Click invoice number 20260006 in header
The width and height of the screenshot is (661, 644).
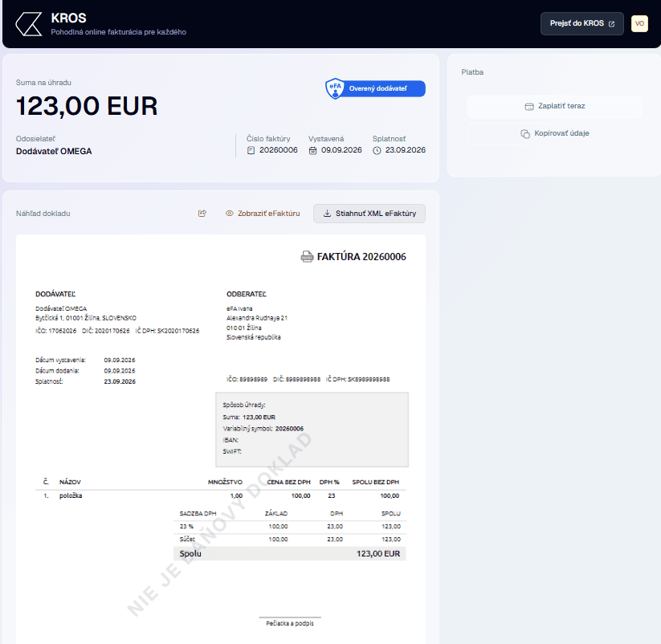click(278, 150)
